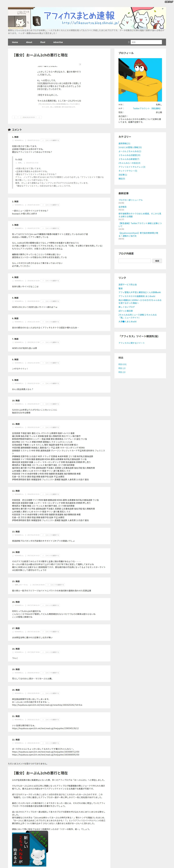174x868 pixels.
Task: Open the 大澤●人まとめwiki link
Action: pos(127,321)
